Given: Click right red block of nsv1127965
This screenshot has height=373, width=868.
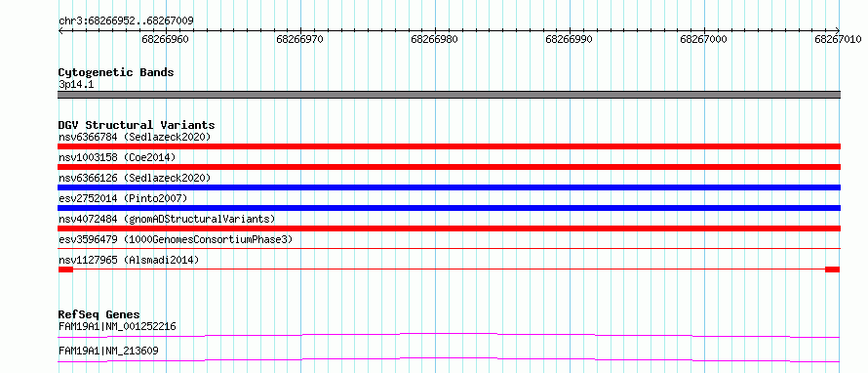Looking at the screenshot, I should pos(833,269).
